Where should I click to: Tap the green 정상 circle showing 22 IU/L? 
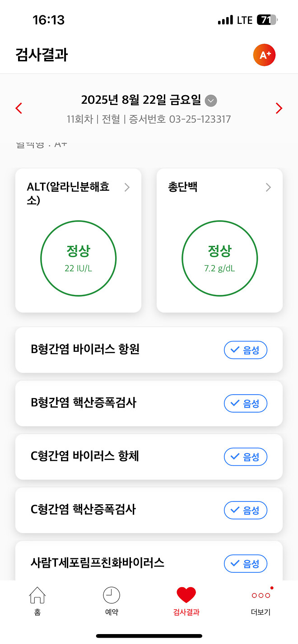click(x=78, y=258)
